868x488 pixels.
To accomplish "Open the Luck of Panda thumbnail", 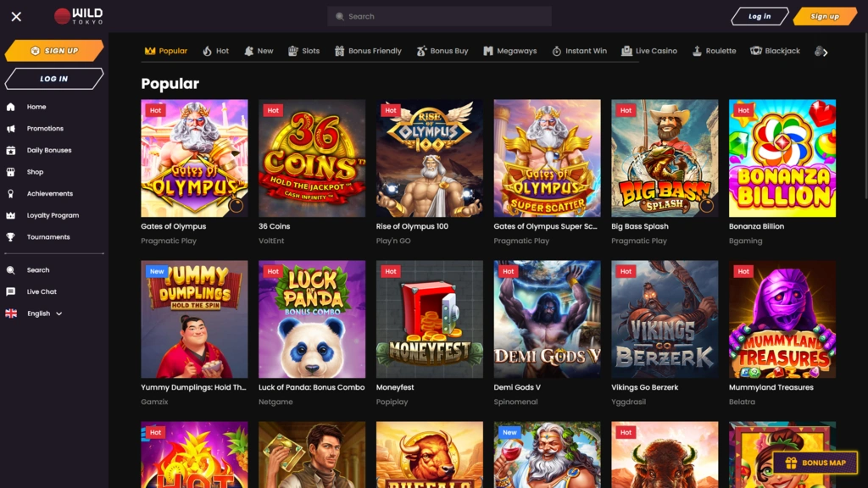I will click(x=312, y=319).
